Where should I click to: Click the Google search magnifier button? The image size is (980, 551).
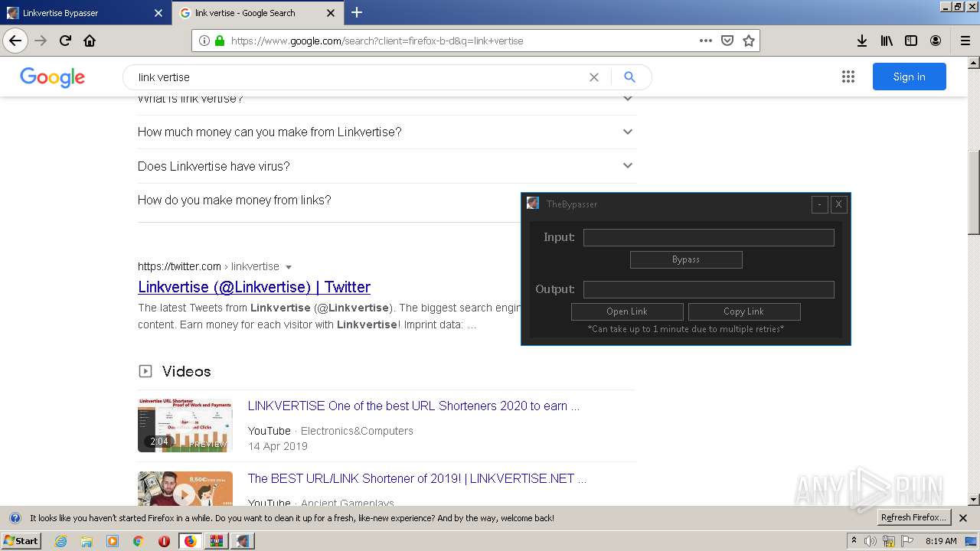click(x=629, y=77)
